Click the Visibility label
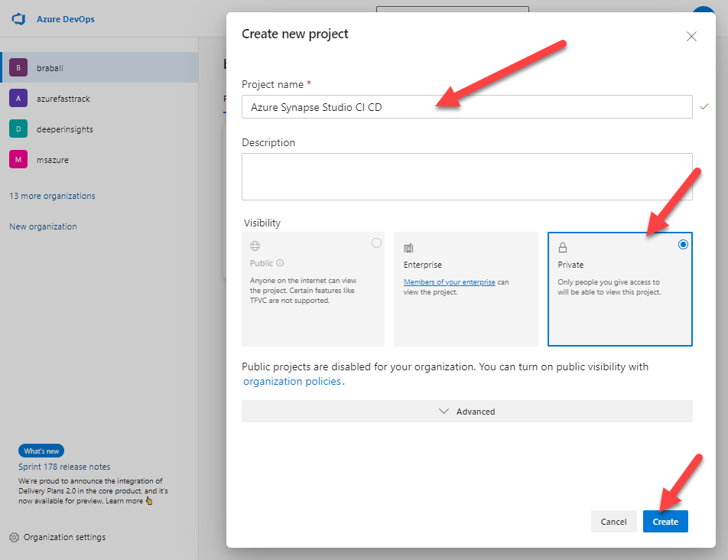The height and width of the screenshot is (560, 728). pyautogui.click(x=262, y=223)
